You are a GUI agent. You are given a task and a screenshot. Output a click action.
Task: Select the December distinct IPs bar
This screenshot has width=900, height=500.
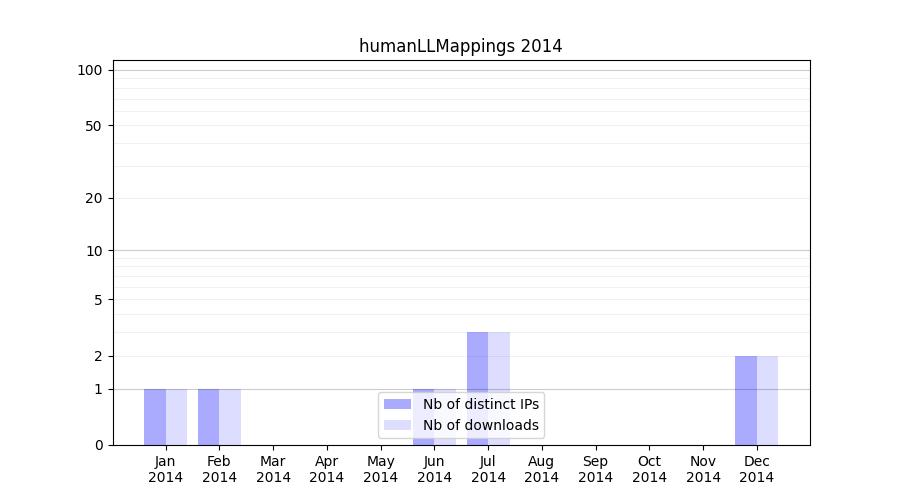746,400
